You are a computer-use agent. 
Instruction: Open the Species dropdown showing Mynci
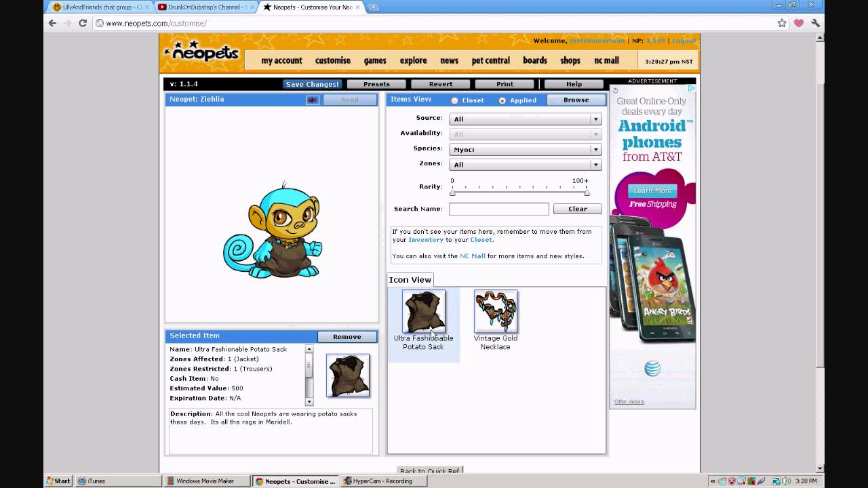pos(525,149)
